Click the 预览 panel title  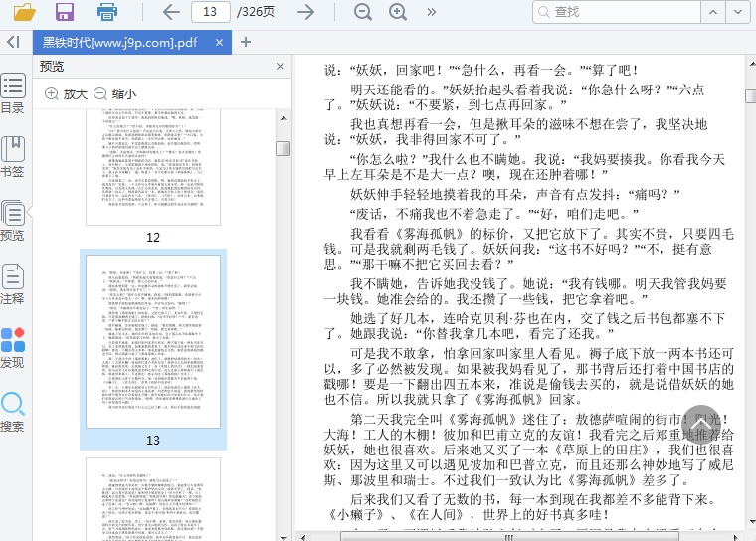[x=52, y=66]
